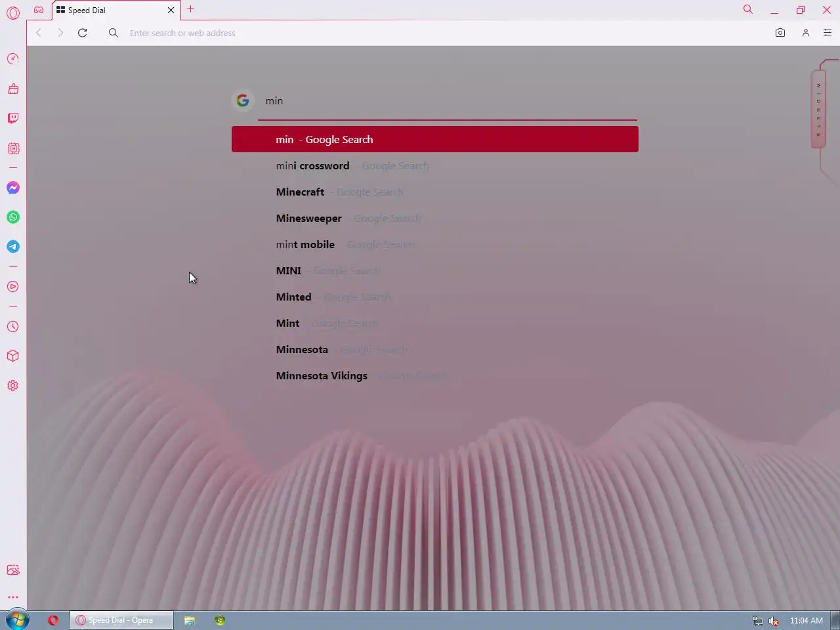Open GX Control speedometer panel
This screenshot has width=840, height=630.
[13, 59]
